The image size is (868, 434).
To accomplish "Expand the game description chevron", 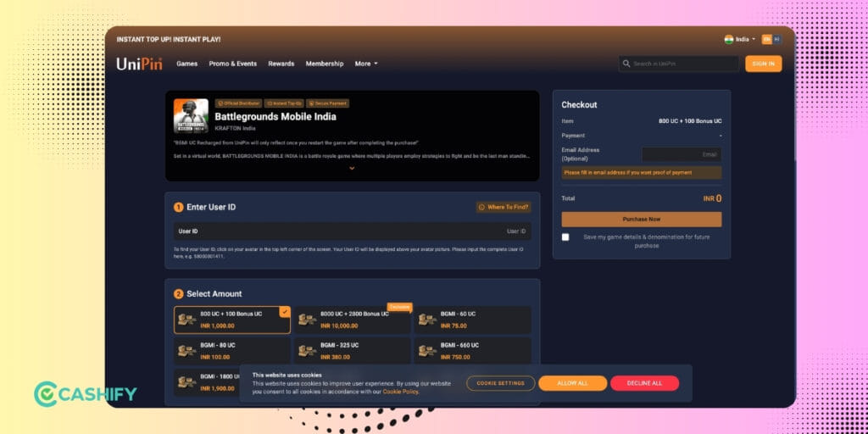I will pos(352,169).
